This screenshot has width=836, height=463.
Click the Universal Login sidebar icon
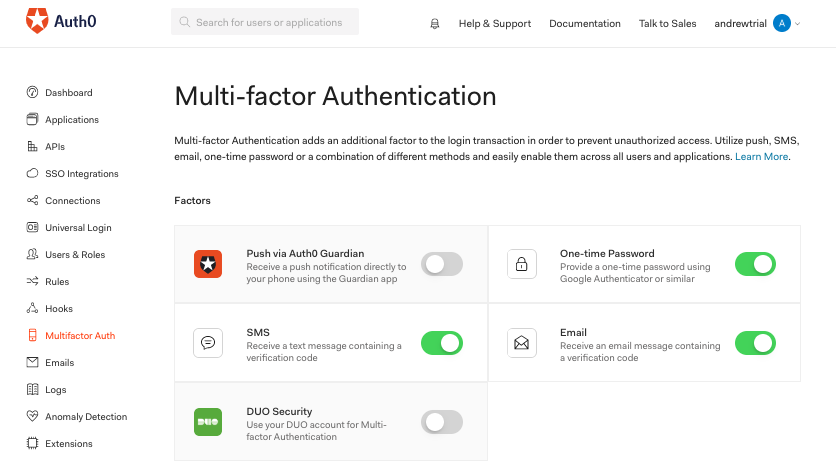tap(32, 228)
